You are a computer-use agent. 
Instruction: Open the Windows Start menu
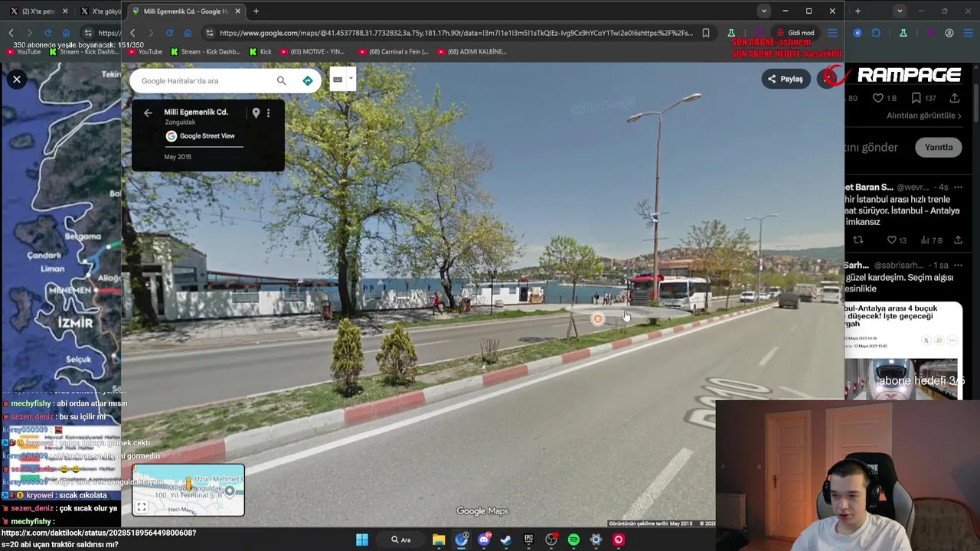[362, 540]
